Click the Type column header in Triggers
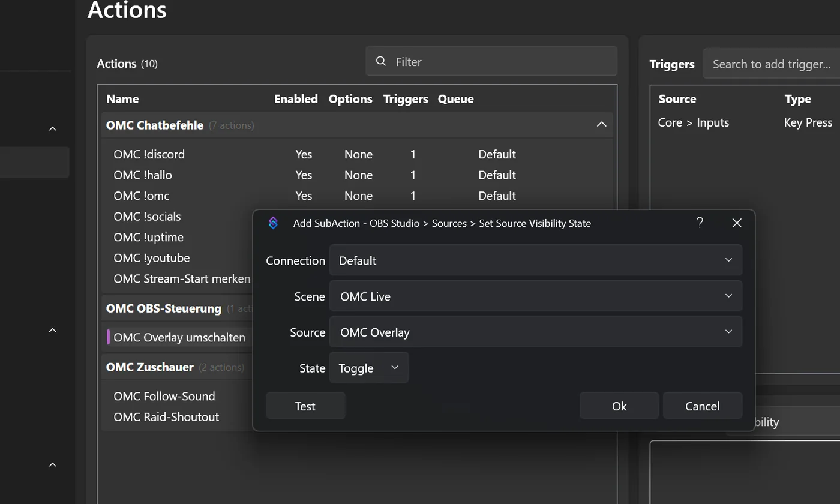This screenshot has height=504, width=840. [x=797, y=99]
